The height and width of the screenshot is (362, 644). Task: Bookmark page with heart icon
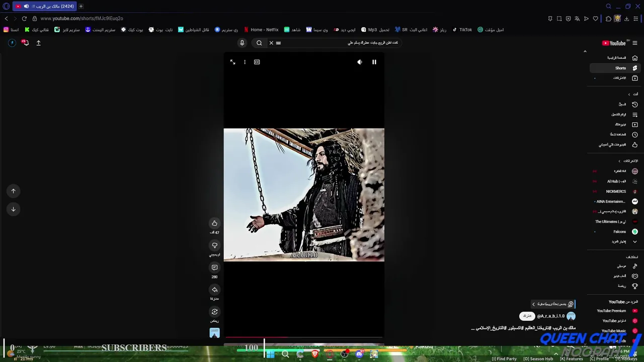click(x=595, y=19)
